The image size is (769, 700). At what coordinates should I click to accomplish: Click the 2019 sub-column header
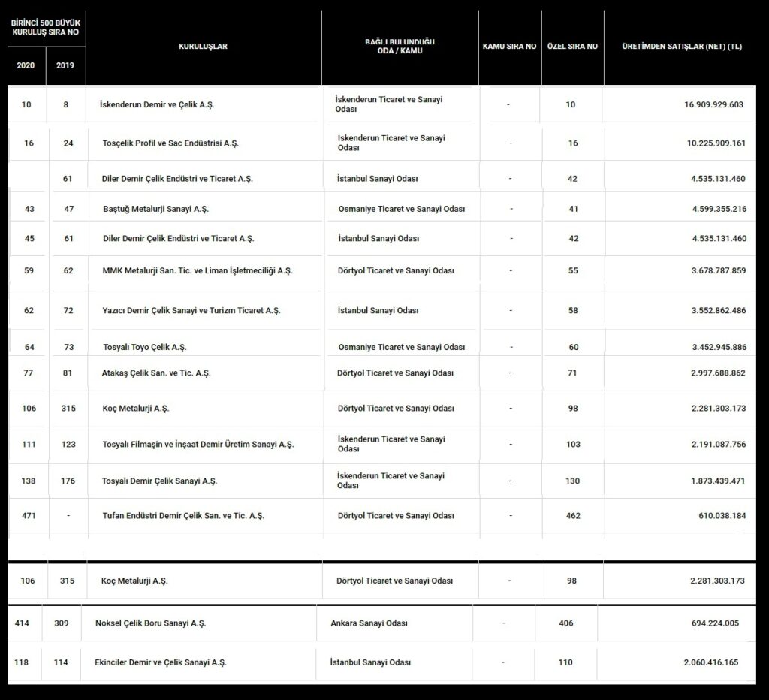tap(65, 65)
